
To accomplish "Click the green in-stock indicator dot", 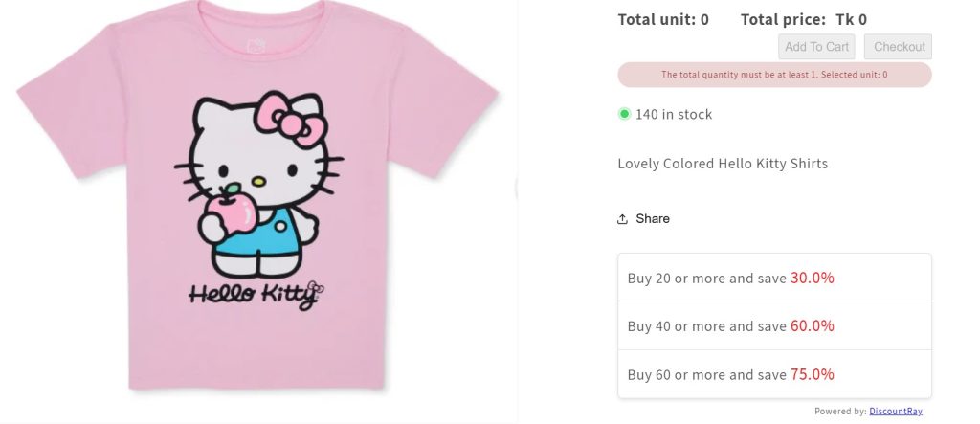I will click(624, 114).
